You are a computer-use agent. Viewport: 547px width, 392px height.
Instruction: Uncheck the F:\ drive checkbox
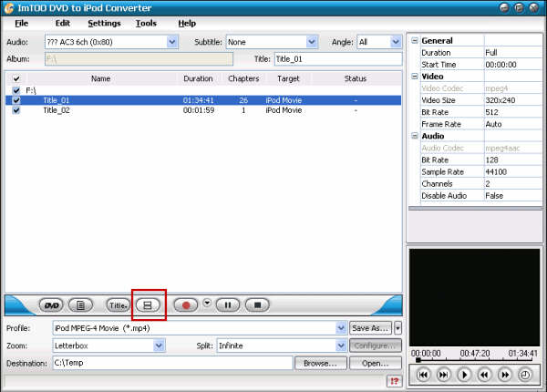click(16, 90)
